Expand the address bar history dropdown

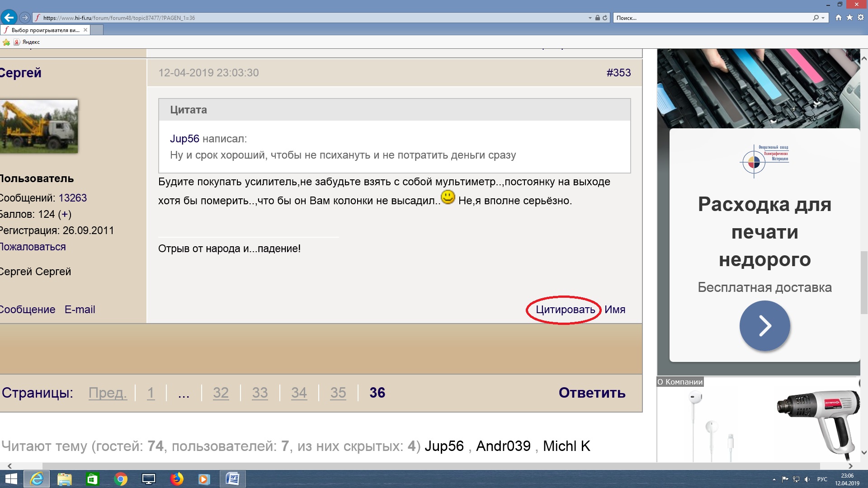(x=590, y=18)
